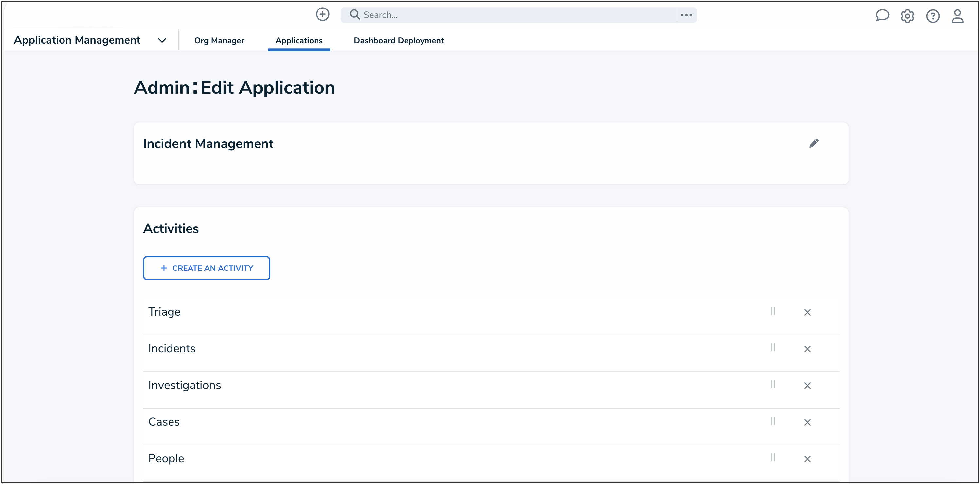
Task: Click the search magnifier icon
Action: pyautogui.click(x=354, y=14)
